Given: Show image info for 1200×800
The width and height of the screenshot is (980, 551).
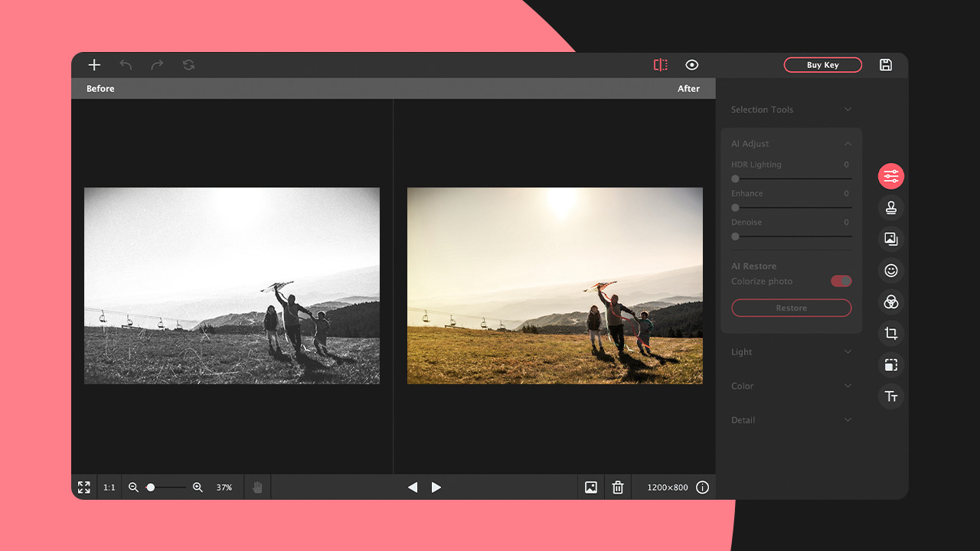Looking at the screenshot, I should 702,487.
